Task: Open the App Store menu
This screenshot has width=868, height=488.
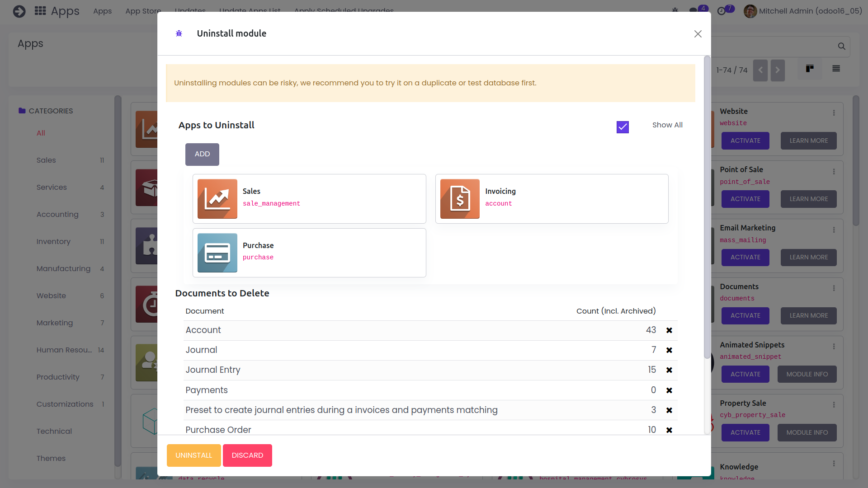Action: pyautogui.click(x=143, y=11)
